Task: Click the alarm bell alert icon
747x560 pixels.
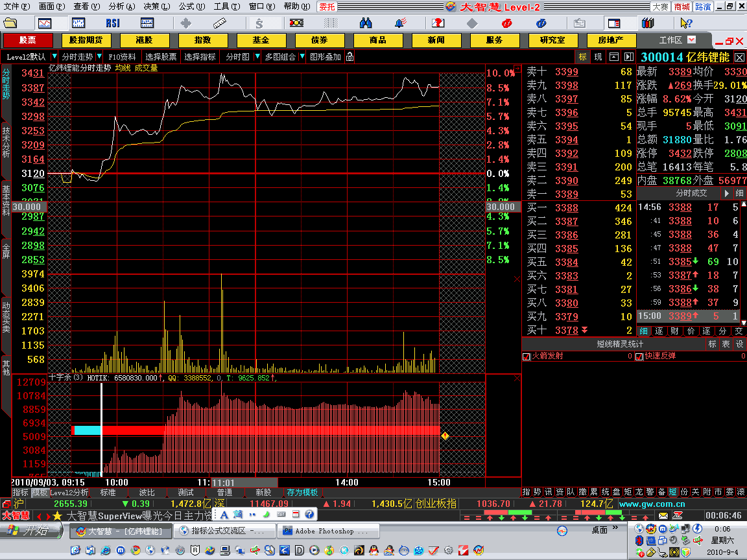Action: [x=401, y=23]
